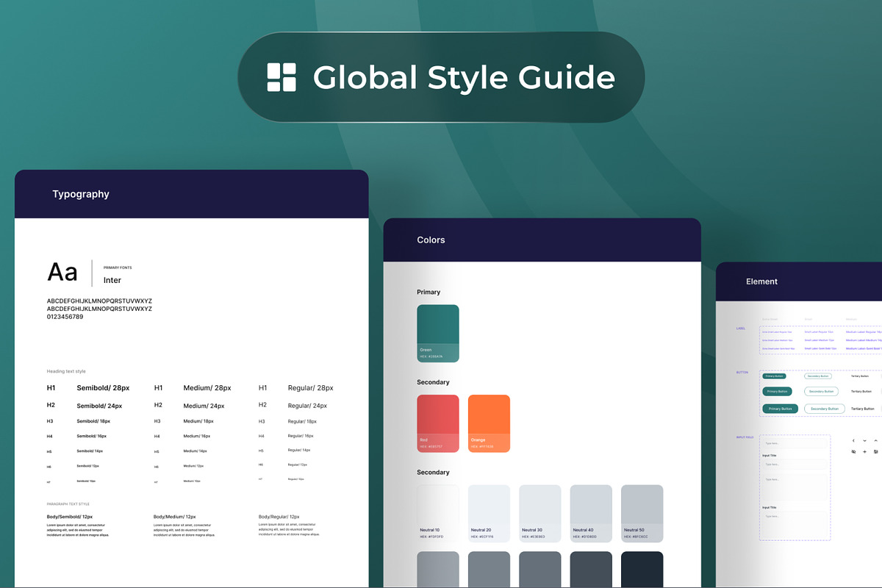Click the Primary heading in Colors panel
Screen dimensions: 882x588
(429, 292)
